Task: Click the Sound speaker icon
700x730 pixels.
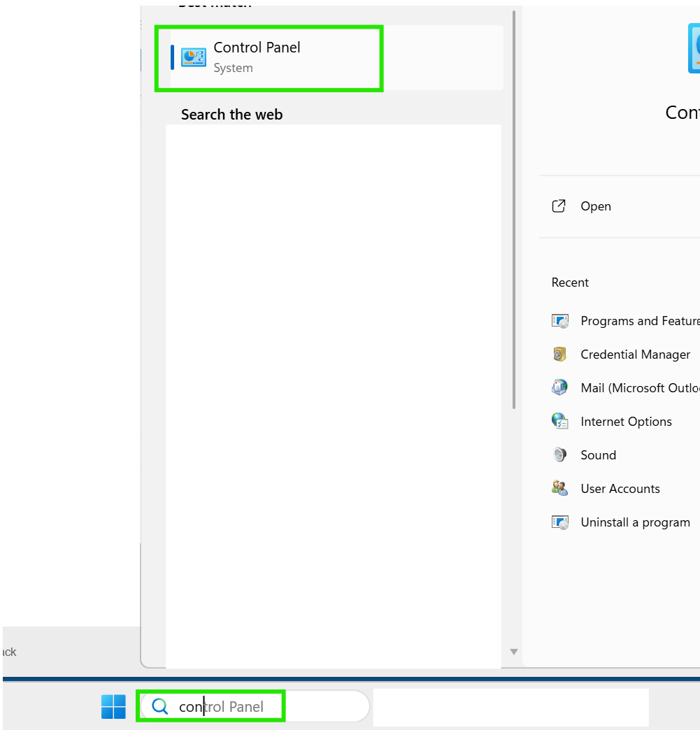Action: pos(559,455)
